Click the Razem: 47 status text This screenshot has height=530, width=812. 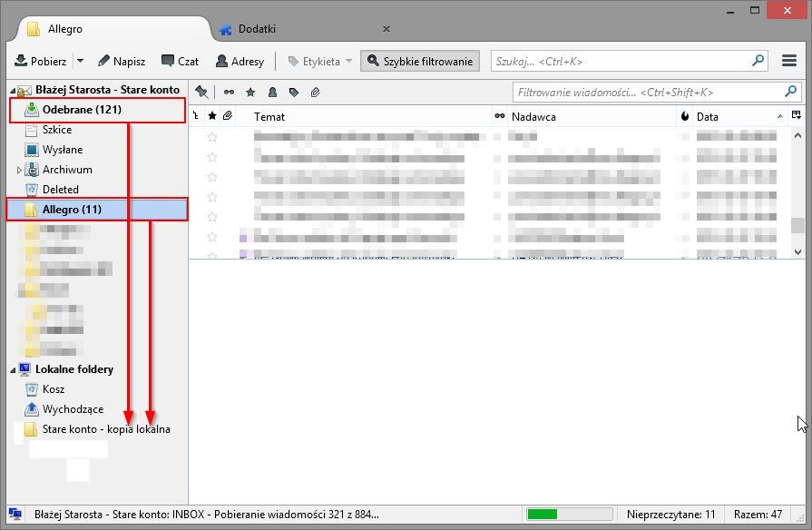(758, 515)
